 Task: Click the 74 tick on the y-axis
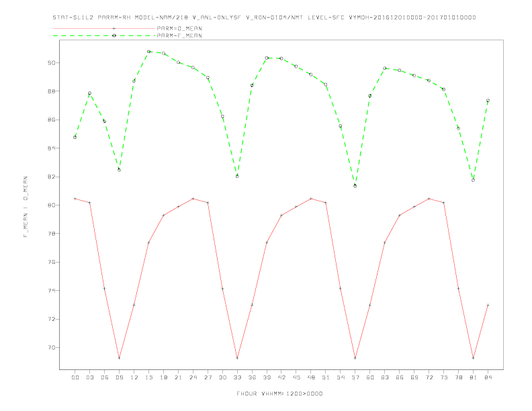(x=52, y=291)
